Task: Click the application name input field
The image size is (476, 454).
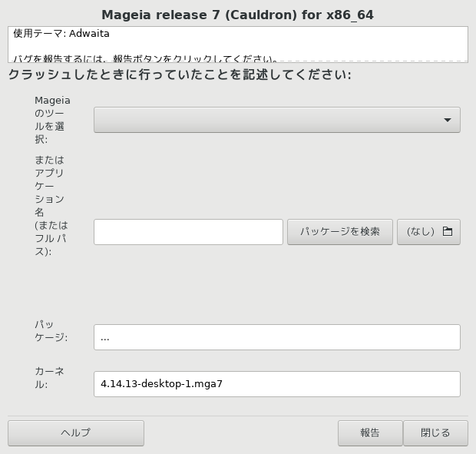Action: (188, 232)
